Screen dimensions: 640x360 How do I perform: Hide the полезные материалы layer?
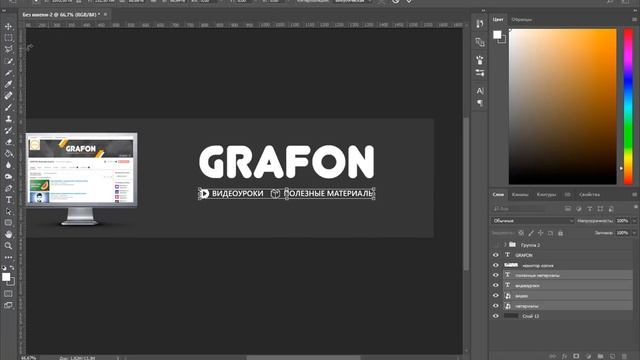496,276
